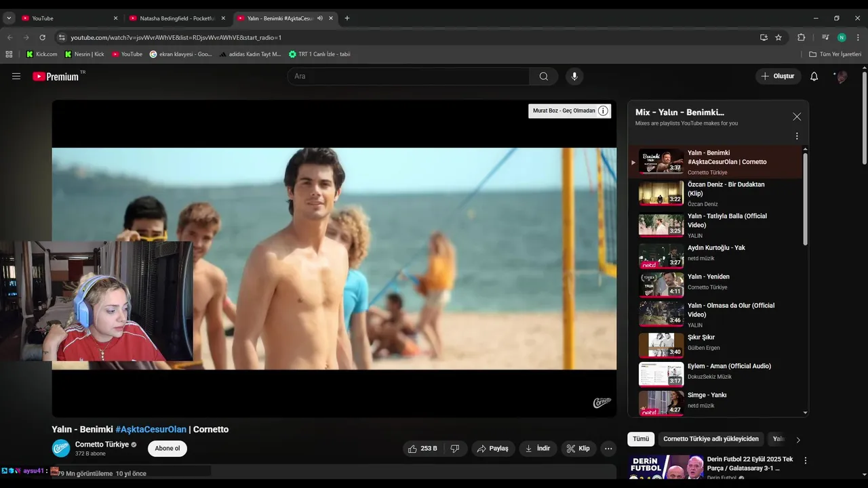Image resolution: width=868 pixels, height=488 pixels.
Task: Mute the Yalın - Benimki tab audio icon
Action: [320, 18]
